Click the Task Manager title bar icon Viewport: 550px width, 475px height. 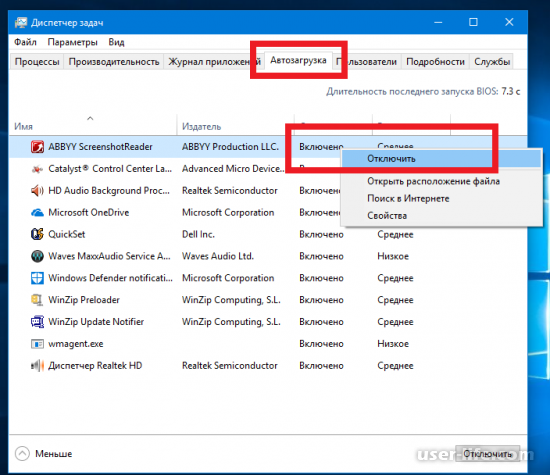tap(21, 22)
